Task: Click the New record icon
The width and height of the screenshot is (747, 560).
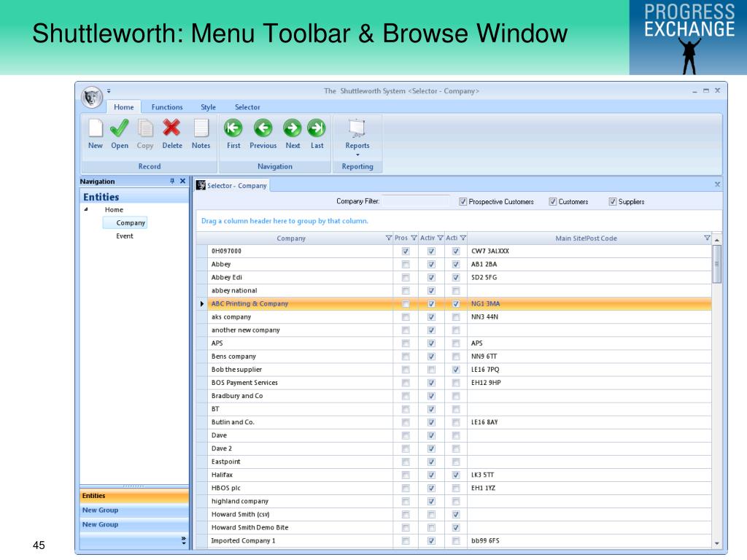Action: click(96, 129)
